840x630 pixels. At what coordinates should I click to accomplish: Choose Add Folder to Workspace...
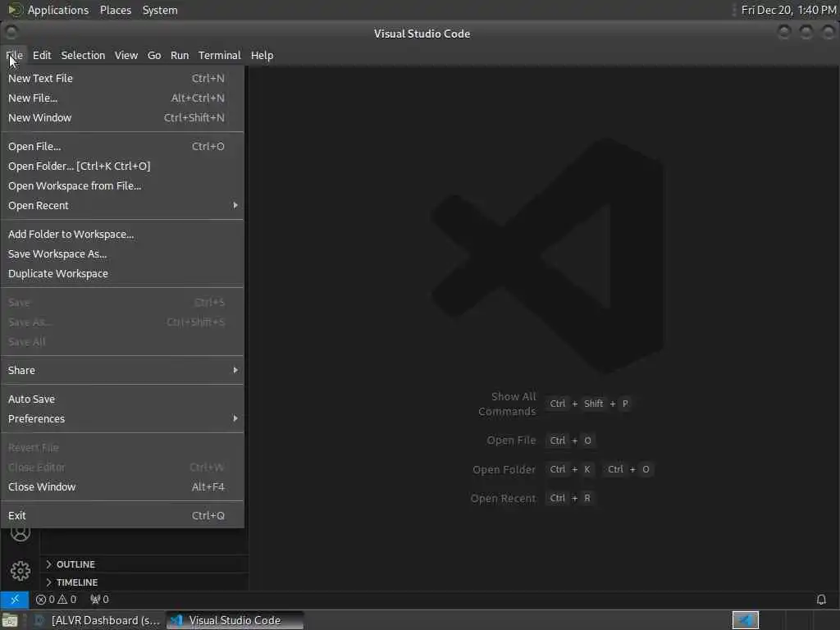pyautogui.click(x=122, y=234)
